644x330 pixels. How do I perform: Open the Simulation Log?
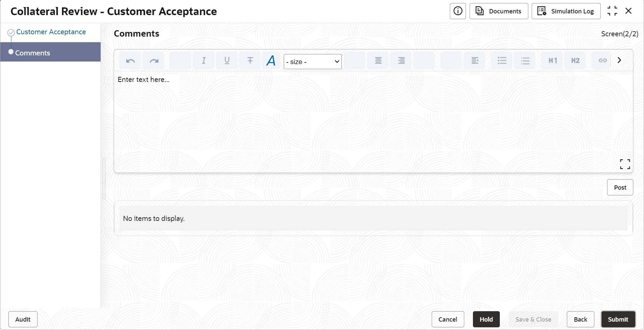(566, 11)
